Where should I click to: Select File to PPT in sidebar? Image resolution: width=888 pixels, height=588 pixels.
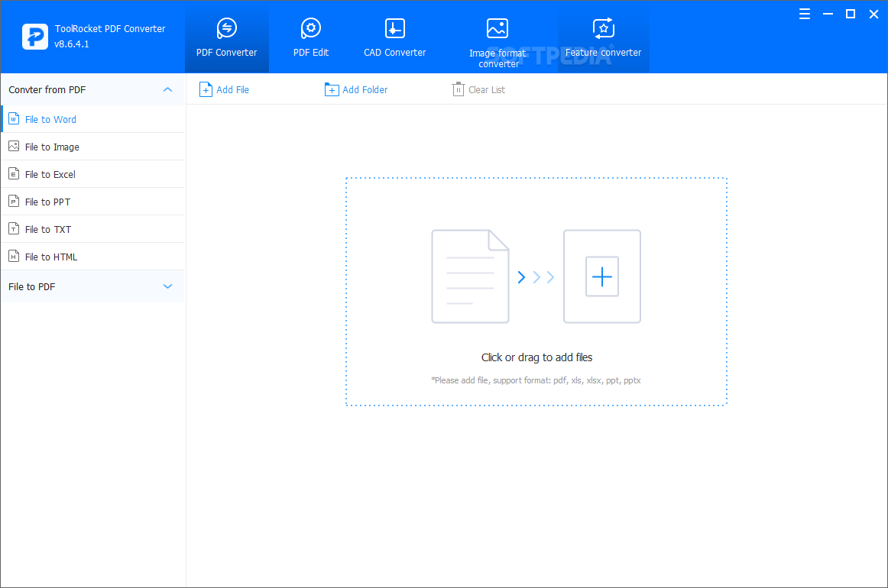tap(93, 202)
